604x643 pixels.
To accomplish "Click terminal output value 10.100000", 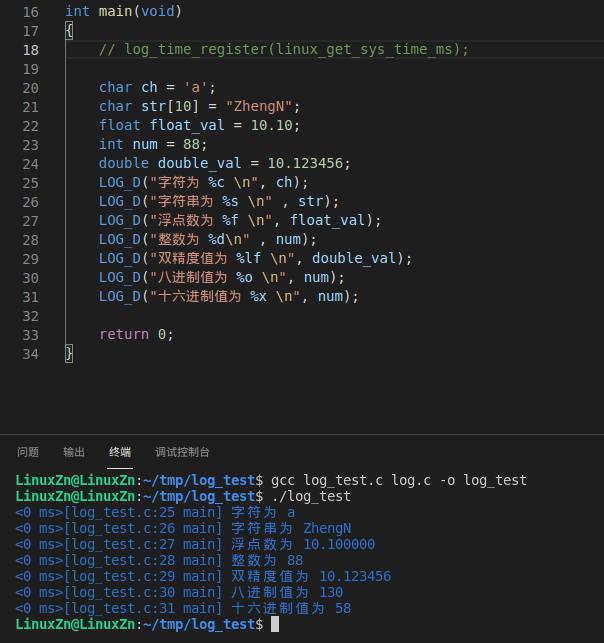I will click(339, 545).
